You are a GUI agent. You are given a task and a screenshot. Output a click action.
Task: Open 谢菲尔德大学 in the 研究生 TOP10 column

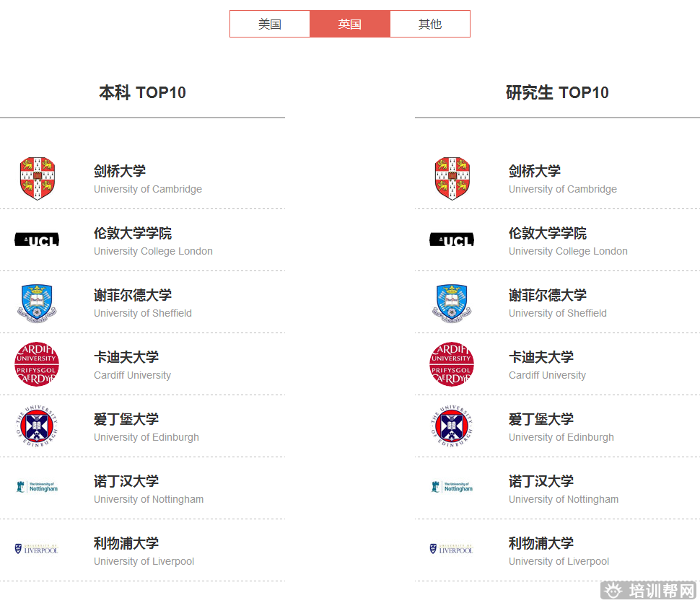tap(548, 295)
